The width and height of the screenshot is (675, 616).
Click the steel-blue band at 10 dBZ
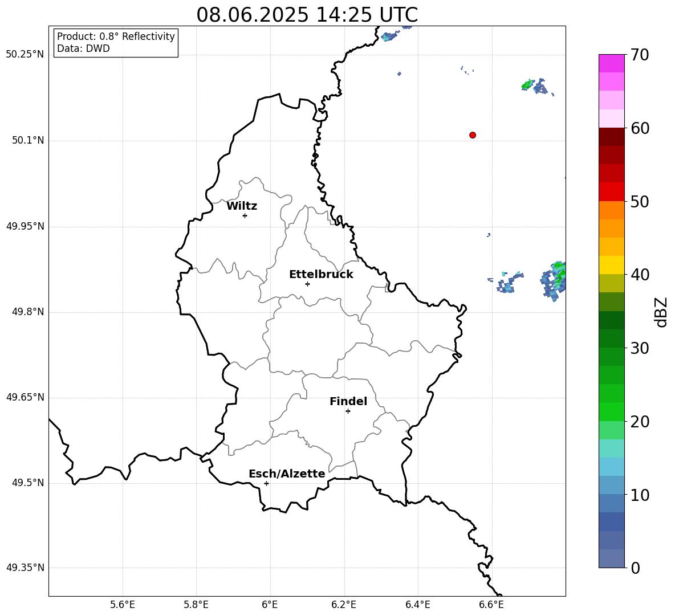click(x=611, y=503)
